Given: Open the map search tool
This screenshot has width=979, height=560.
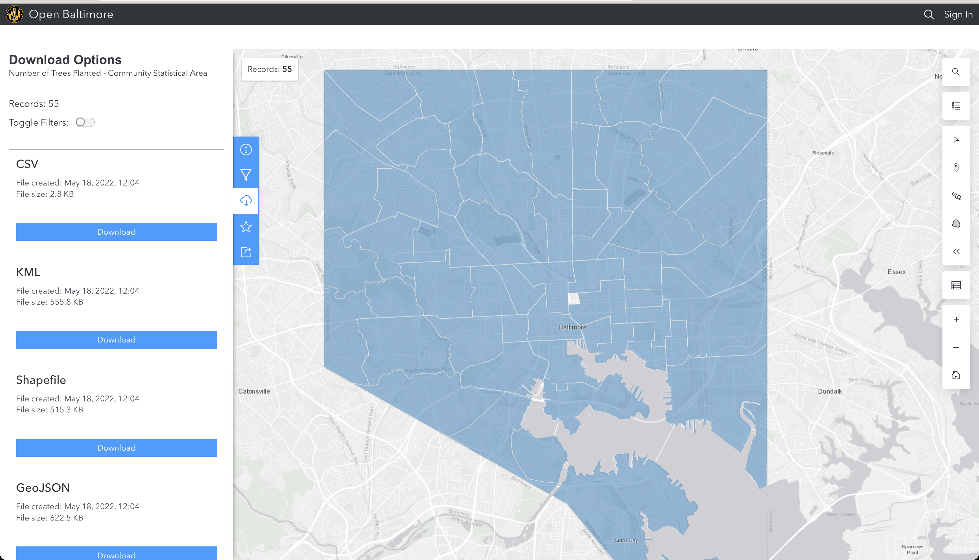Looking at the screenshot, I should click(x=956, y=72).
